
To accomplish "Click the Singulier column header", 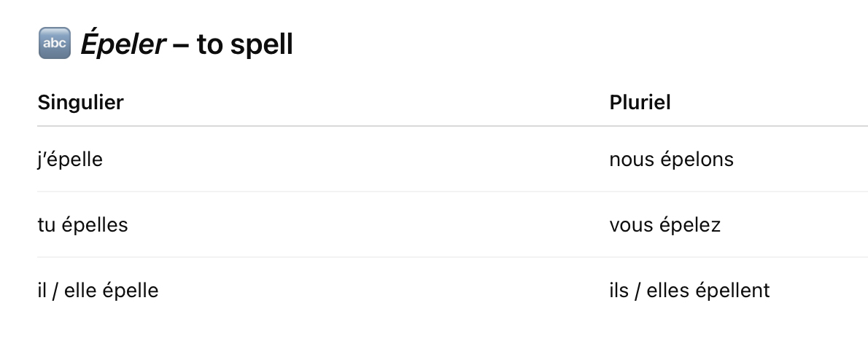I will point(80,102).
